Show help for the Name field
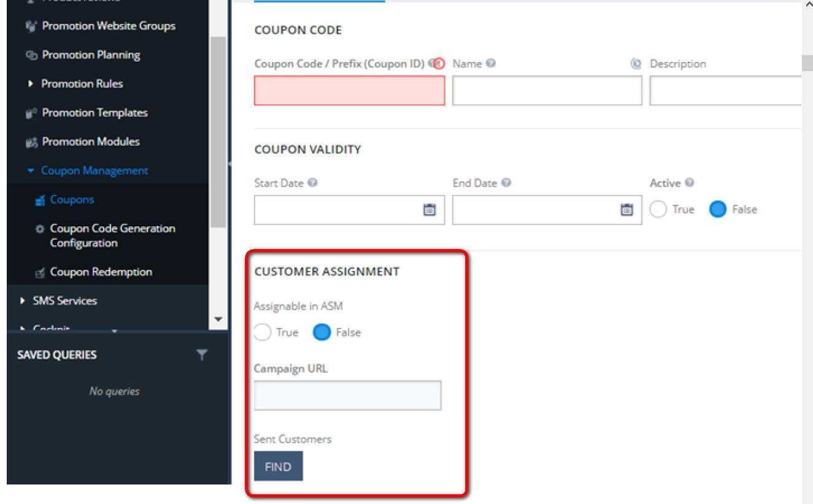The width and height of the screenshot is (813, 504). click(490, 64)
